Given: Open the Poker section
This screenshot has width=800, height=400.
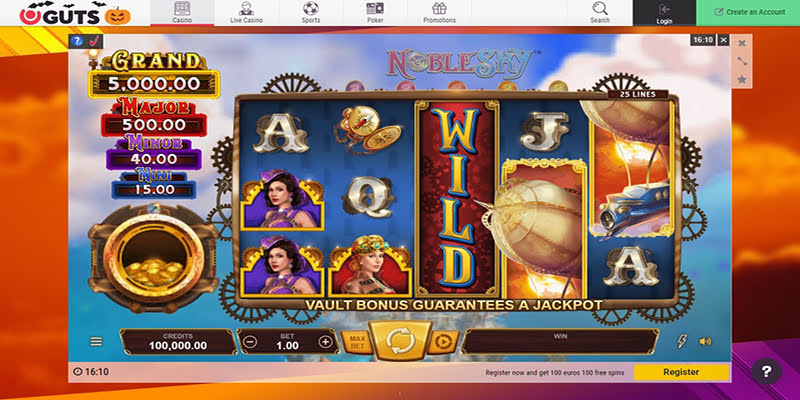Looking at the screenshot, I should [x=375, y=13].
